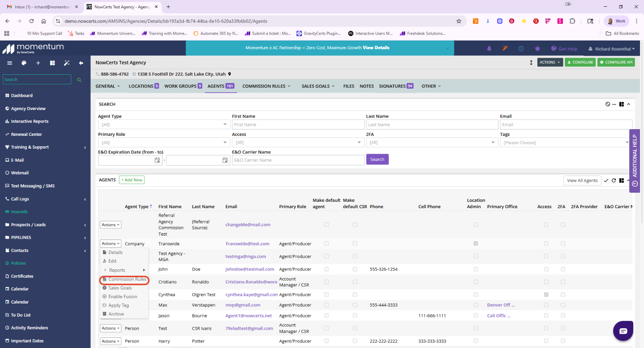Screen dimensions: 644x348
Task: Expand the Primary Role filter dropdown
Action: click(164, 143)
